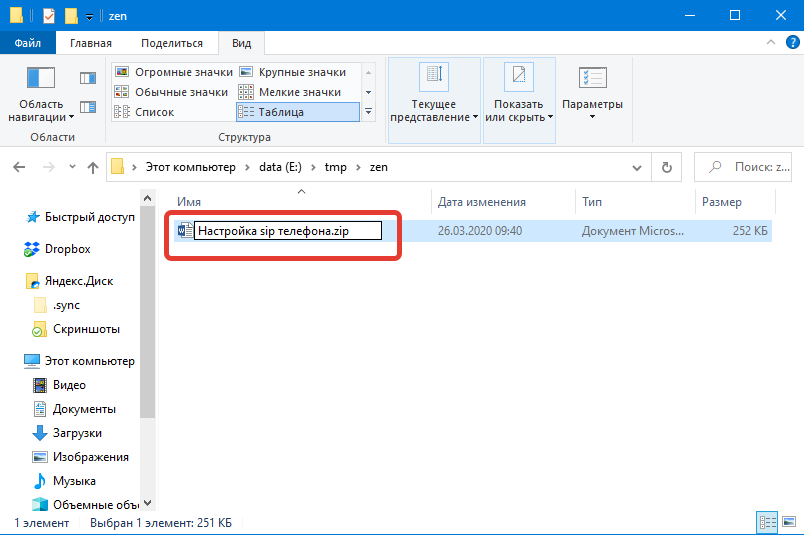804x535 pixels.
Task: Select the date 26.03.2020 09:40 cell
Action: (480, 231)
